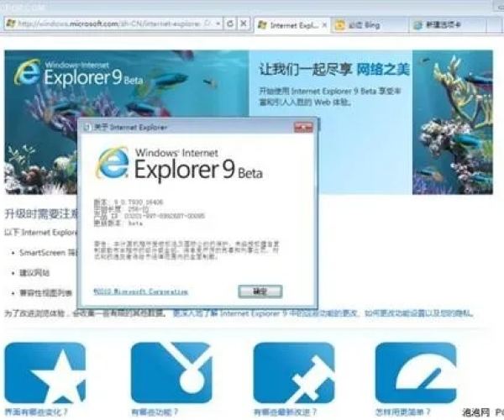Click the medal features icon
This screenshot has height=420, width=504.
[x=171, y=373]
